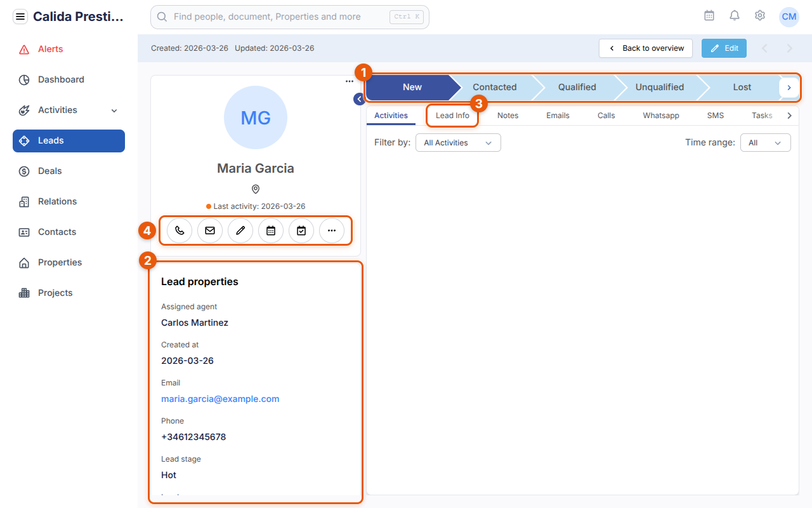Focus the 'Find people, document' search field
Screen dimensions: 812x508
tap(290, 17)
